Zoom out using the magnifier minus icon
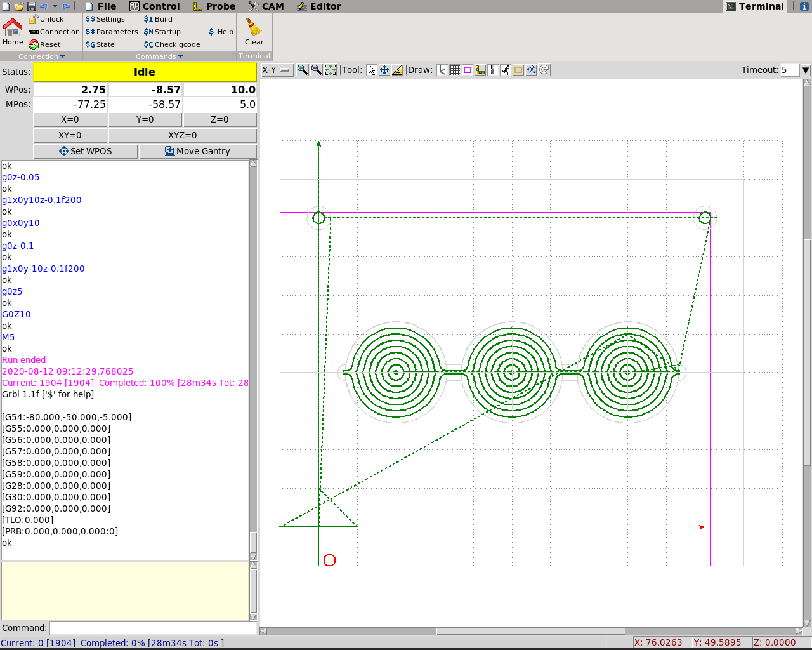This screenshot has width=812, height=650. pyautogui.click(x=317, y=70)
